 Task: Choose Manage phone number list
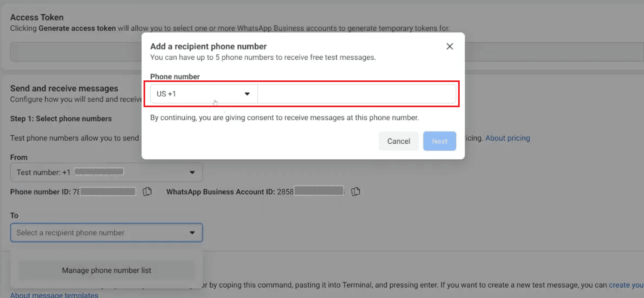coord(106,270)
